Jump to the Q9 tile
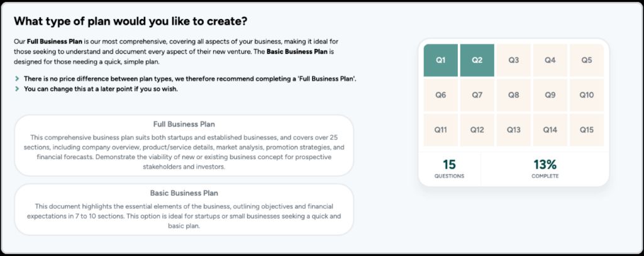 550,95
